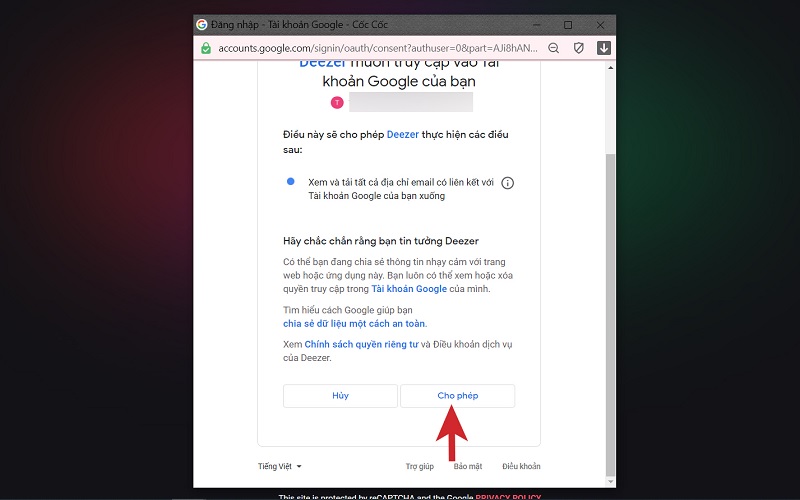Click the 'Xem và tải tất cả địa chỉ email' permission text
The image size is (800, 500).
(x=401, y=189)
